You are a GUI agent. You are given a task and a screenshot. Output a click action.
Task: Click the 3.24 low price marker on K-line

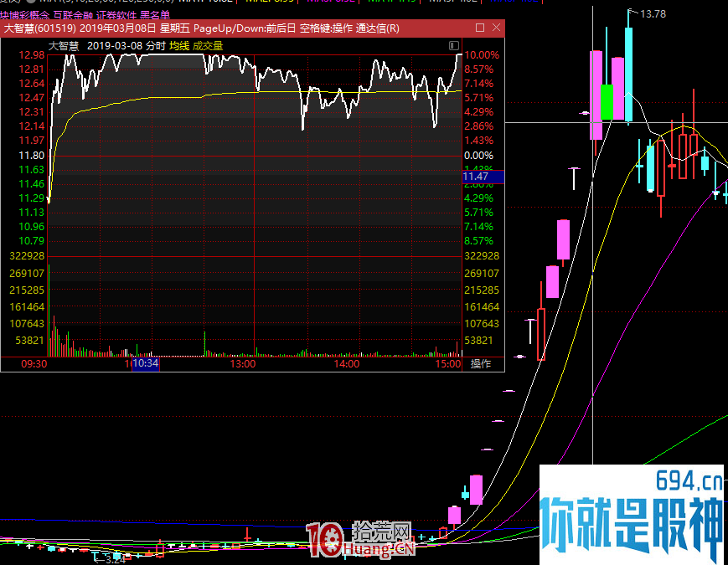click(x=115, y=560)
